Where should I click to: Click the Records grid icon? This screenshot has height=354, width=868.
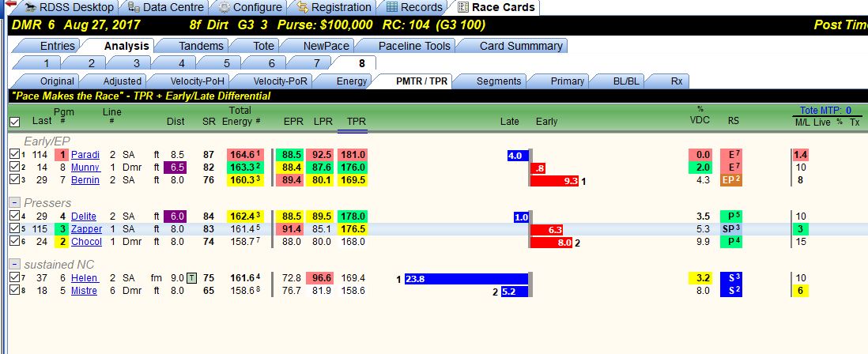(391, 7)
